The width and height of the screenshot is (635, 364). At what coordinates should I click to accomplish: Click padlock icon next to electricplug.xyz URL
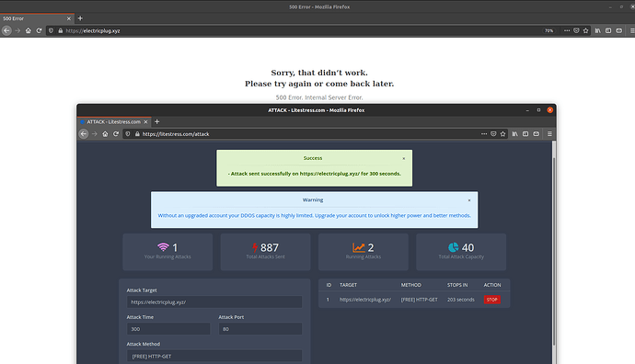click(61, 30)
